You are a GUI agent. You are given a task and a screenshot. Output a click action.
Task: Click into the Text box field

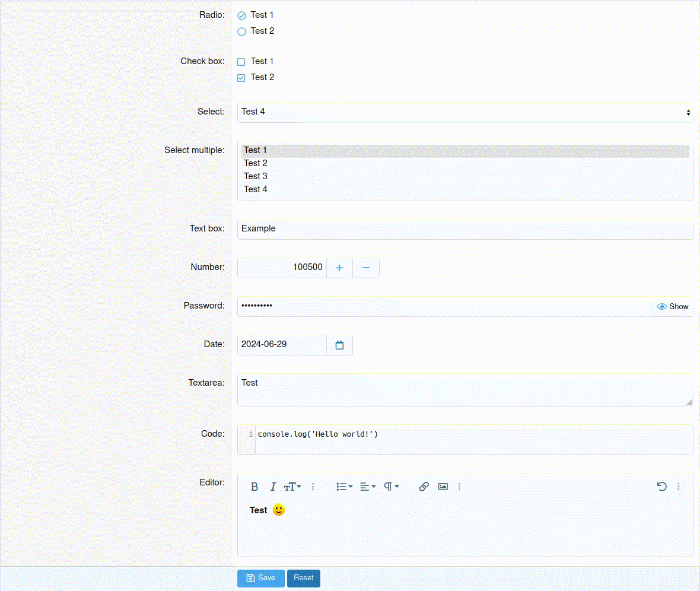[464, 229]
